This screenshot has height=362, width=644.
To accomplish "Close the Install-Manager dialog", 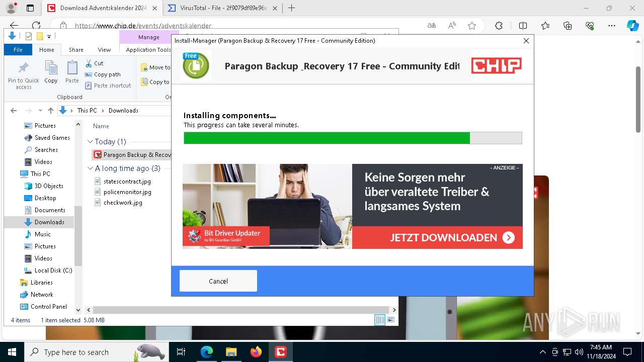I will tap(526, 41).
